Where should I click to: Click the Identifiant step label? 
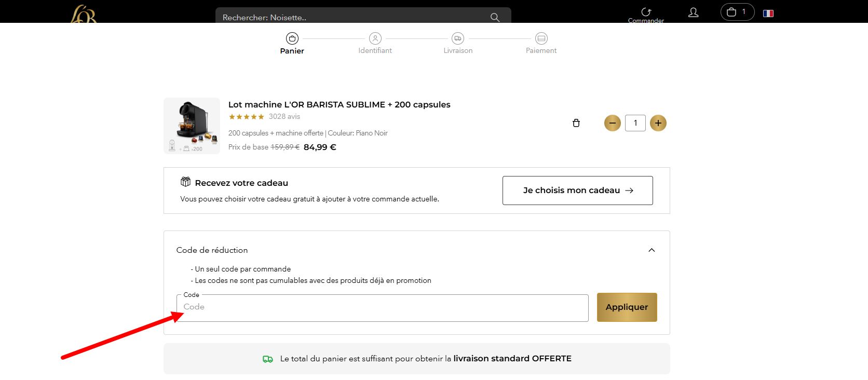[375, 50]
